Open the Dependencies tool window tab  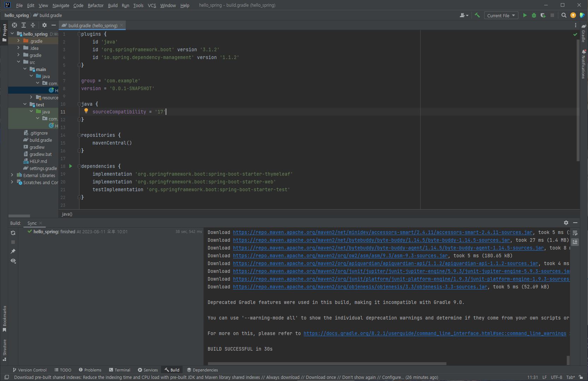coord(202,370)
